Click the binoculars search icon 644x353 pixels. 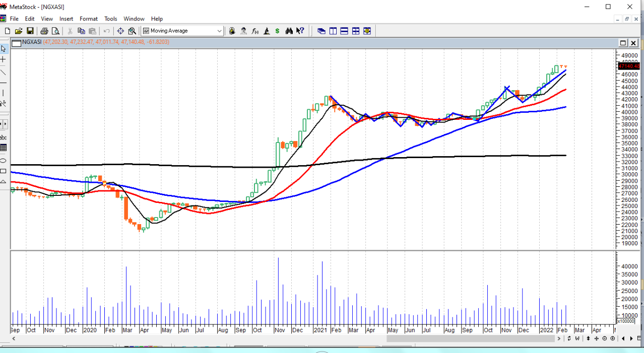click(x=289, y=31)
